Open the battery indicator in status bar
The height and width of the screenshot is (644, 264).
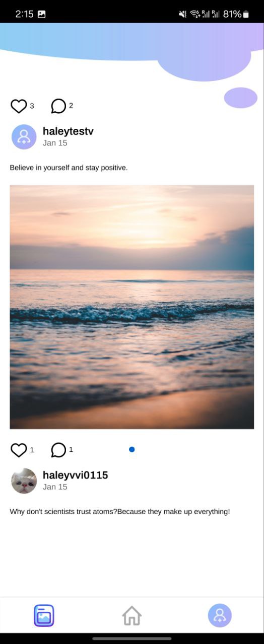click(246, 14)
